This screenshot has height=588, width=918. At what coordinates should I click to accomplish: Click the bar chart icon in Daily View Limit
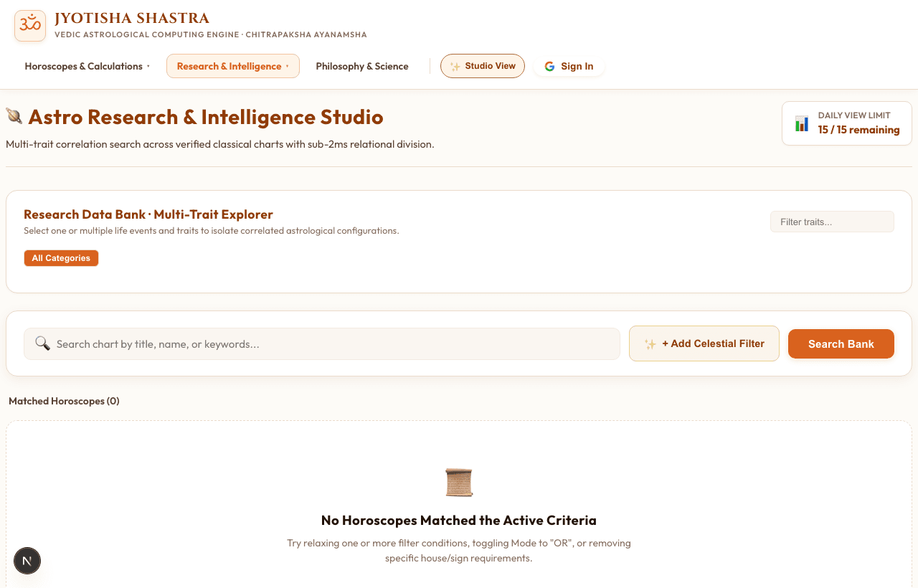coord(802,123)
